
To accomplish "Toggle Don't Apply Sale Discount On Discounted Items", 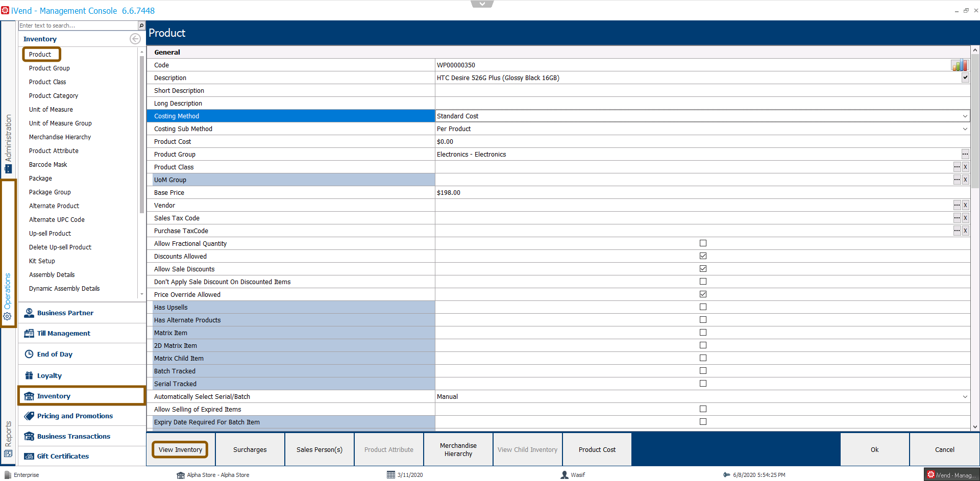I will coord(703,282).
